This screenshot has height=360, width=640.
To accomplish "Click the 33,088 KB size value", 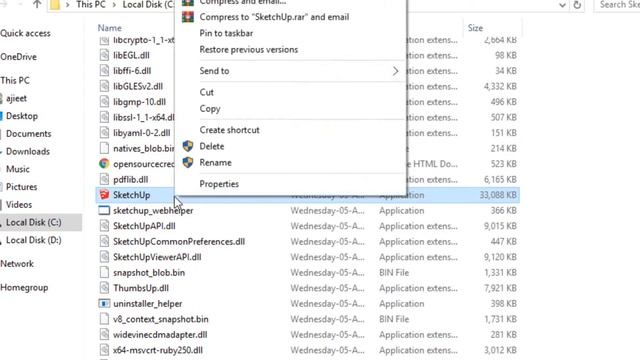I will point(498,195).
